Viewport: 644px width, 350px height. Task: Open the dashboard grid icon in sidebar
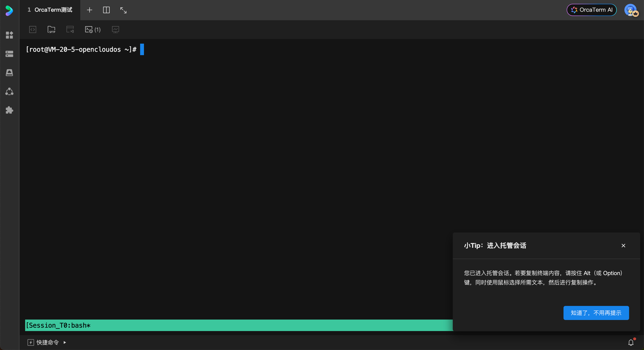pos(9,35)
